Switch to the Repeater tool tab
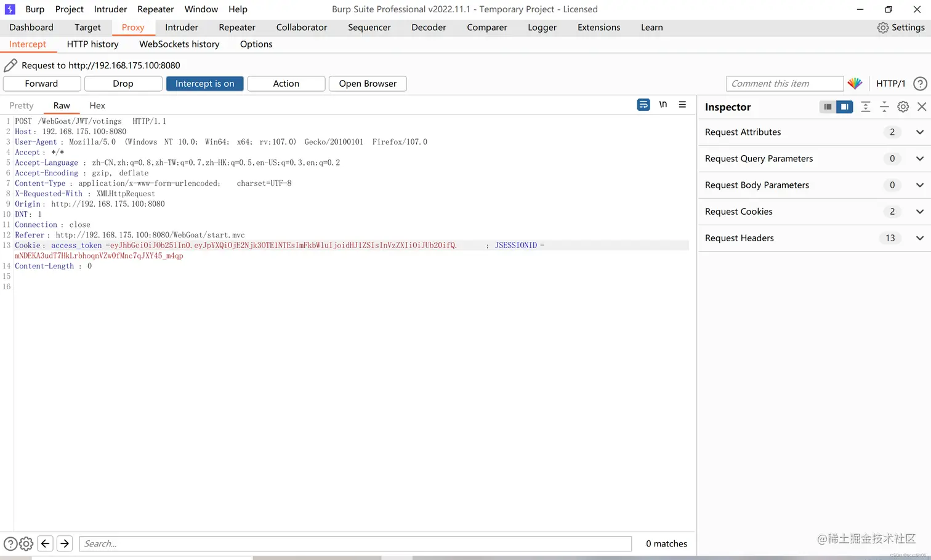Screen dimensions: 931x560 [237, 28]
